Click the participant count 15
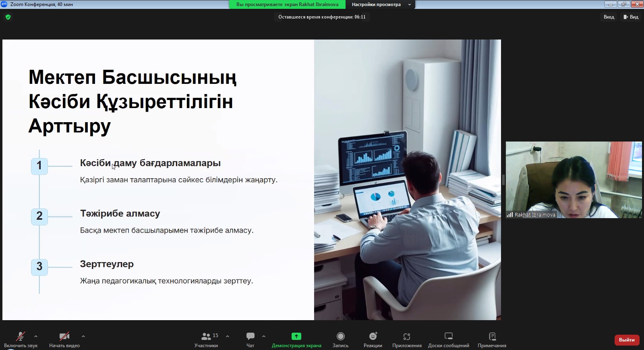The image size is (644, 350). 215,335
